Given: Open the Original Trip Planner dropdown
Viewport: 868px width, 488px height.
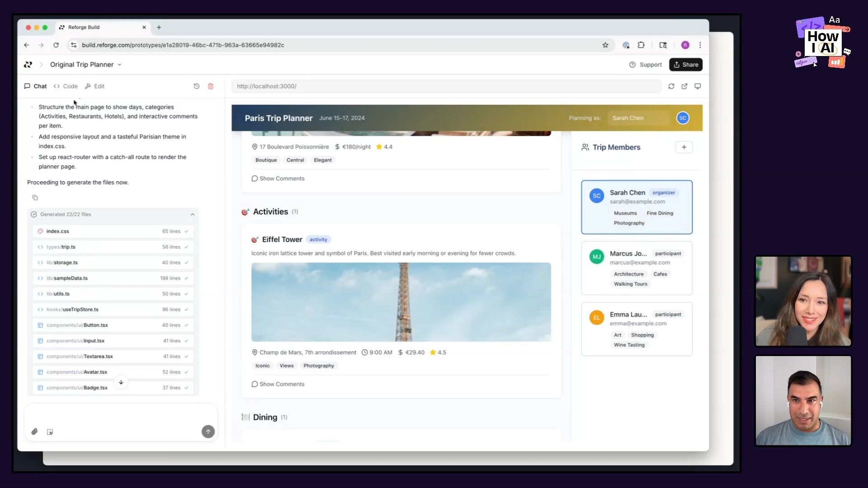Looking at the screenshot, I should point(86,65).
